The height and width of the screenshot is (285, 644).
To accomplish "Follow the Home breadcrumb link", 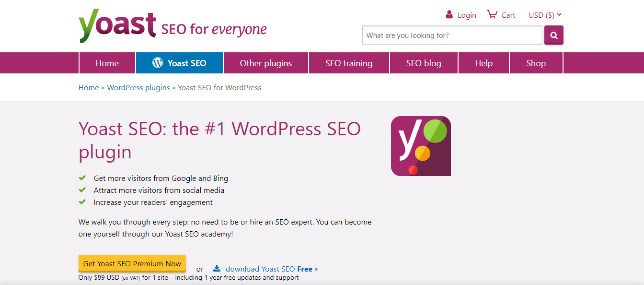I will [x=89, y=87].
